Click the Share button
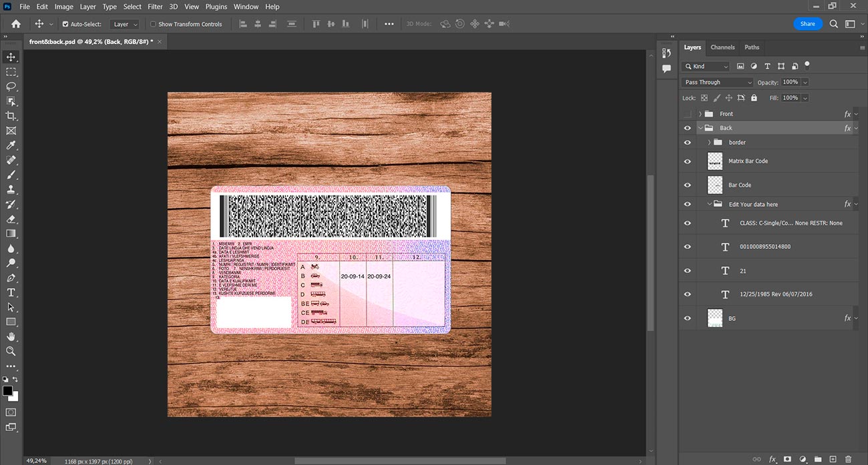Screen dimensions: 868x465 807,24
